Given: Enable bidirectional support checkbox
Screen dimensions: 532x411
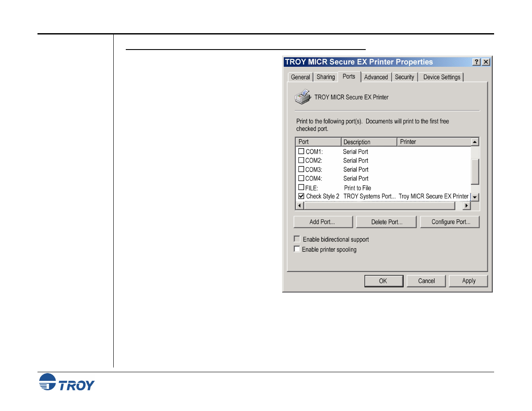Looking at the screenshot, I should tap(297, 239).
